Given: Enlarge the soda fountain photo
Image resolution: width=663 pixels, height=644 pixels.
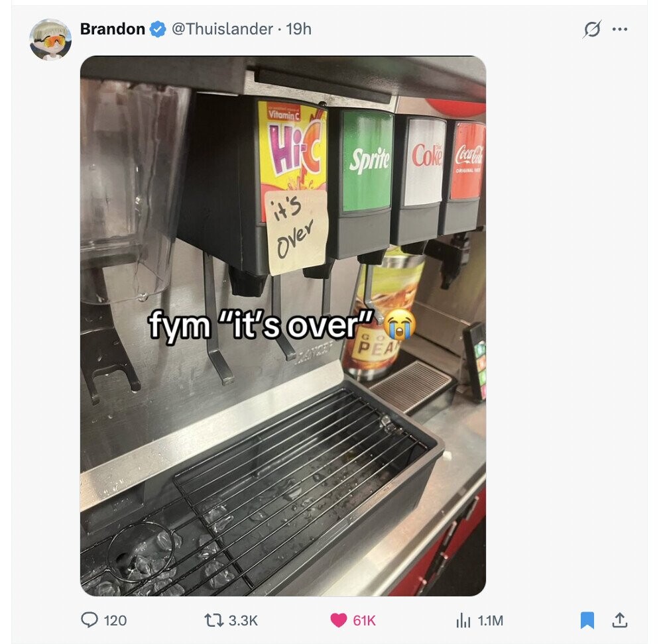Looking at the screenshot, I should [x=283, y=326].
